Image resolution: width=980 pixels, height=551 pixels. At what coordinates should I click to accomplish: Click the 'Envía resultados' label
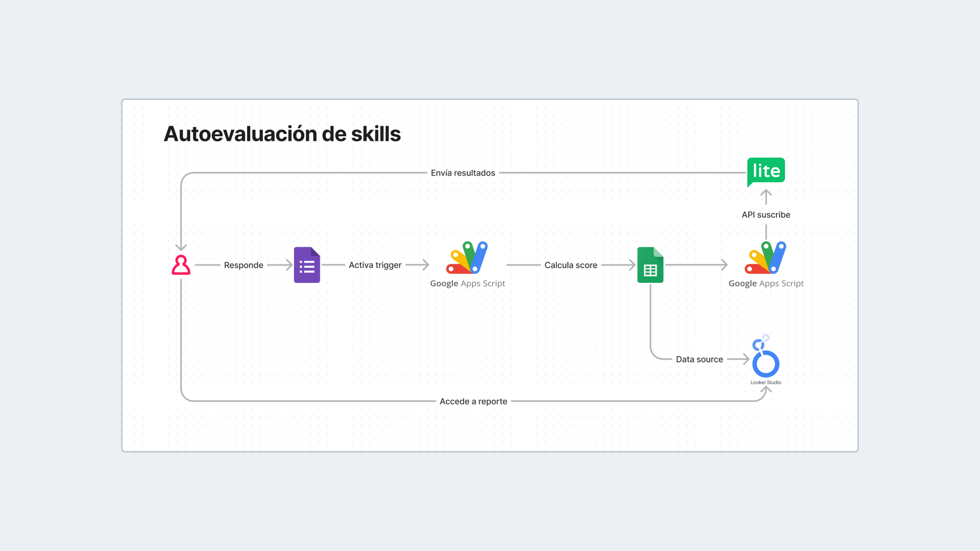pyautogui.click(x=463, y=173)
